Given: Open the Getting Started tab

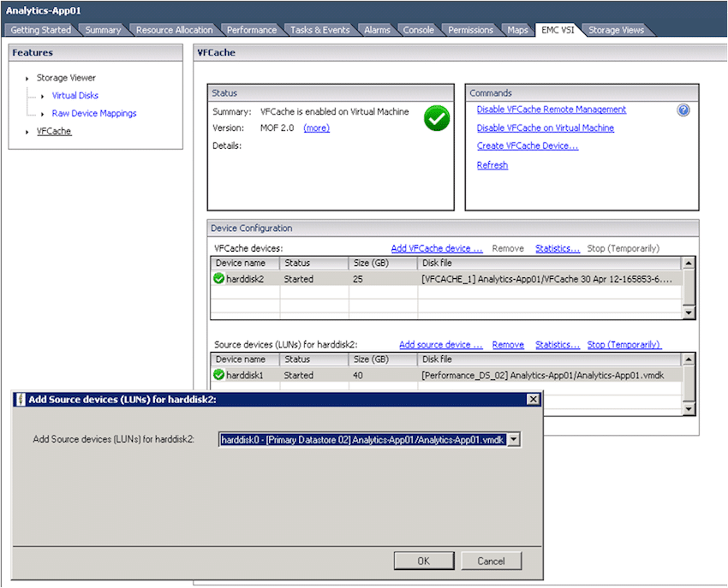Looking at the screenshot, I should click(x=40, y=30).
